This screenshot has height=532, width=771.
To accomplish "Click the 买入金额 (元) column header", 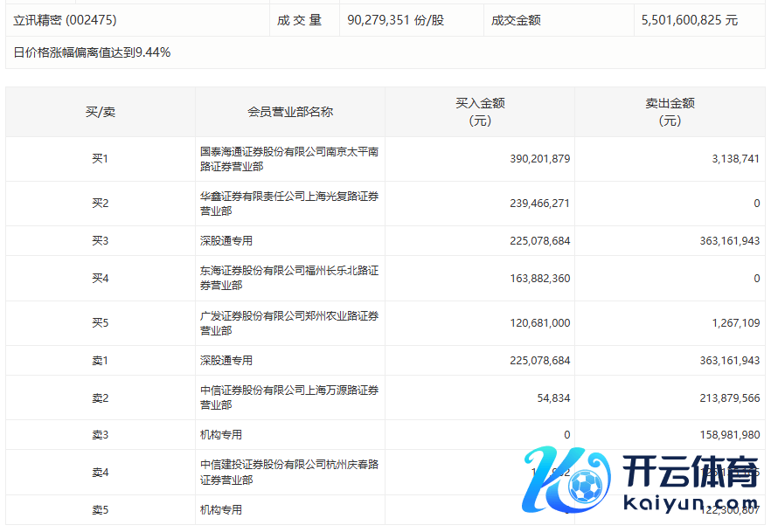I will [x=480, y=112].
